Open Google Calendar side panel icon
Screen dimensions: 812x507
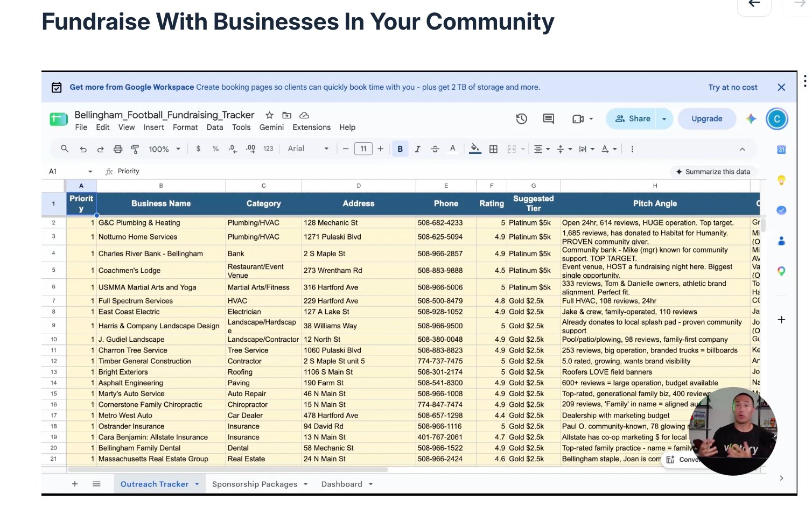[x=781, y=150]
